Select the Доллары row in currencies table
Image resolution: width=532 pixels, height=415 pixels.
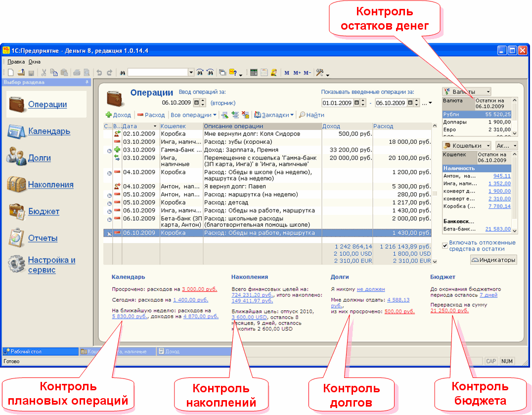pyautogui.click(x=477, y=122)
